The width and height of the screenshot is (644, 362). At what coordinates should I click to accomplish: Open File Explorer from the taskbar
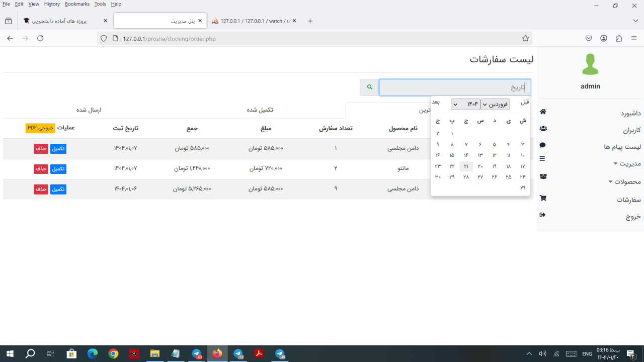tap(154, 353)
